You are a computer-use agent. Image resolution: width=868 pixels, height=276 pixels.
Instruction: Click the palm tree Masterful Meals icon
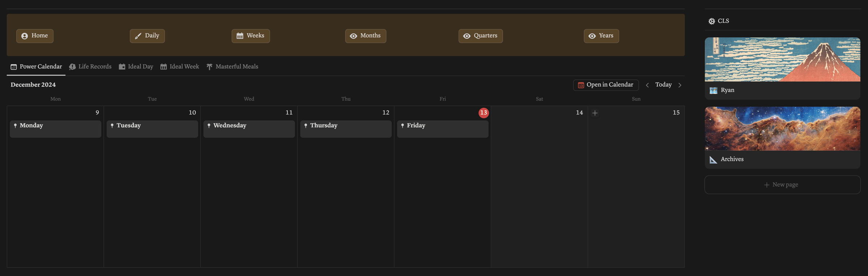pos(209,67)
